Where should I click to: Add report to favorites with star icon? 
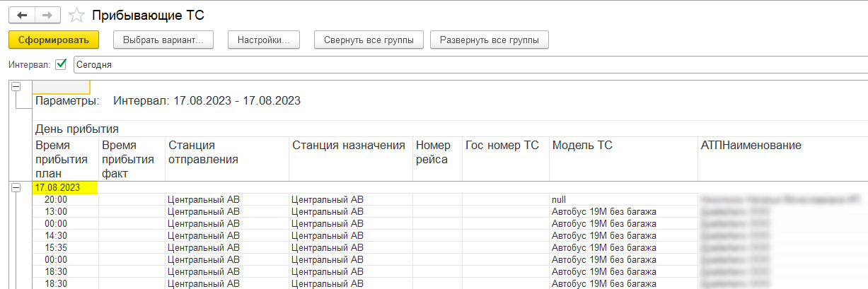[x=76, y=15]
